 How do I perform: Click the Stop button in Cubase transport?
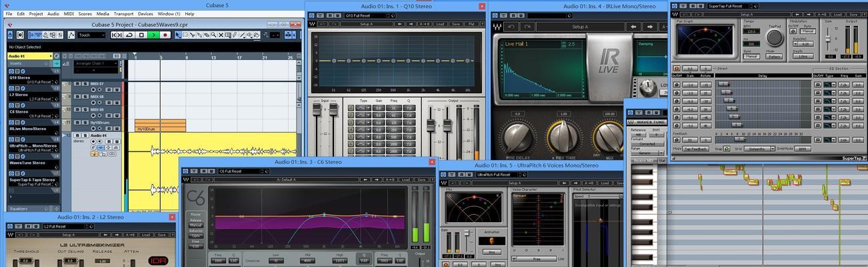141,35
